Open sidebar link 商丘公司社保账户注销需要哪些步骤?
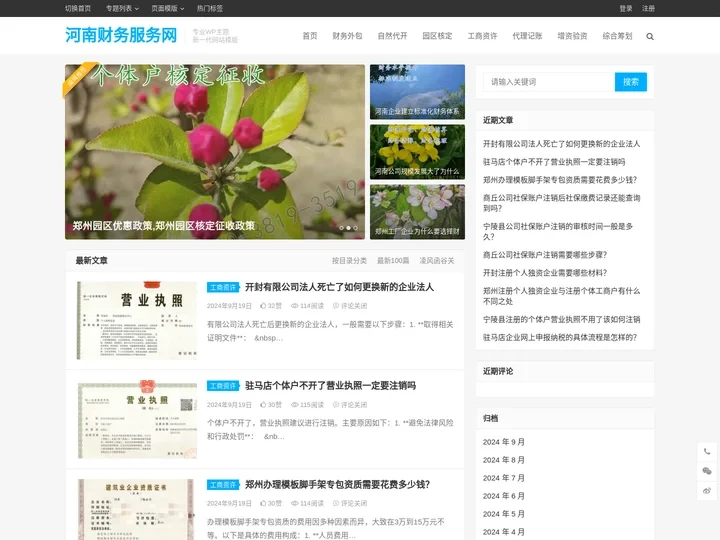Screen dimensions: 720x540 point(545,255)
